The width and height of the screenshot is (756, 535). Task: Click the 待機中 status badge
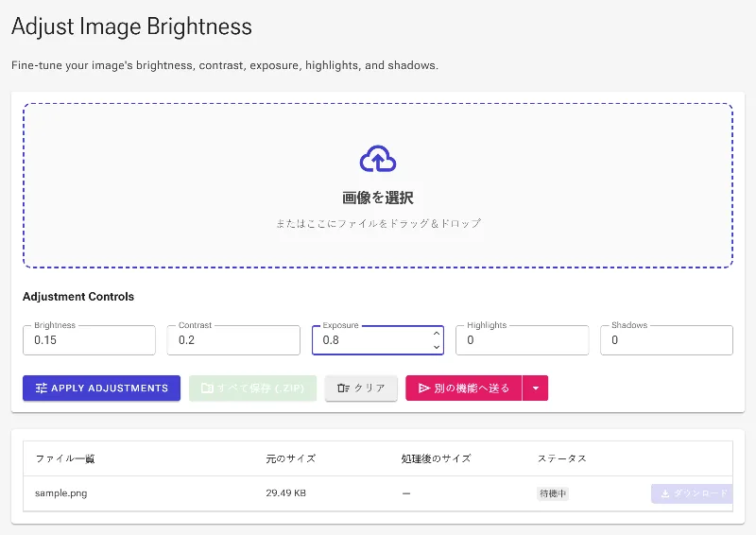pyautogui.click(x=553, y=493)
